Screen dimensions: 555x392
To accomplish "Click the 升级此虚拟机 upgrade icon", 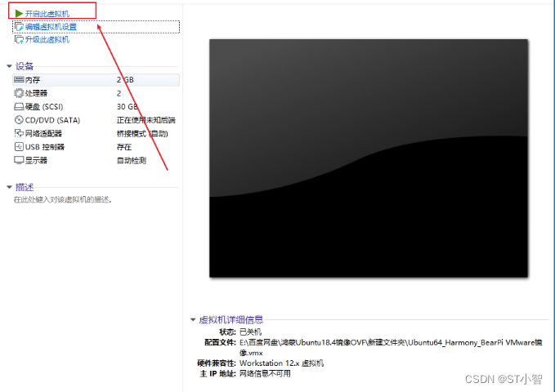I will (x=19, y=40).
